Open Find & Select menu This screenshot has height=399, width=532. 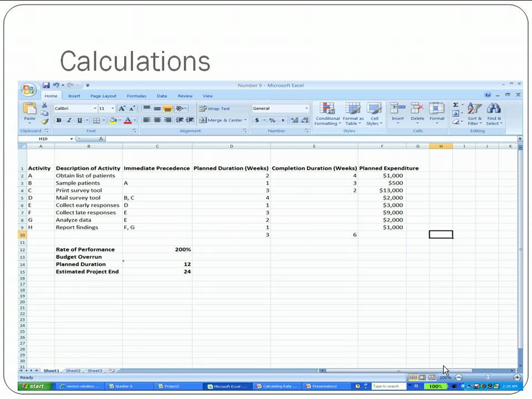pyautogui.click(x=494, y=114)
